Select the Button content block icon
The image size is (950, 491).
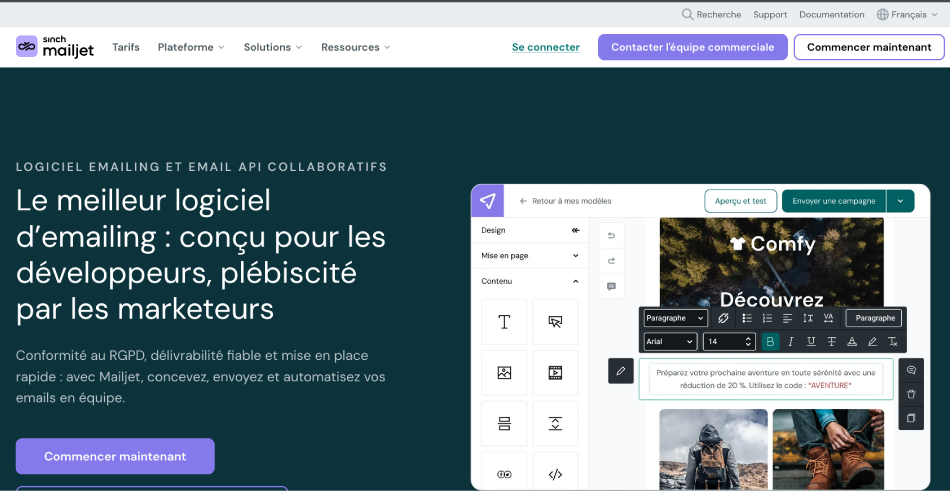point(555,322)
